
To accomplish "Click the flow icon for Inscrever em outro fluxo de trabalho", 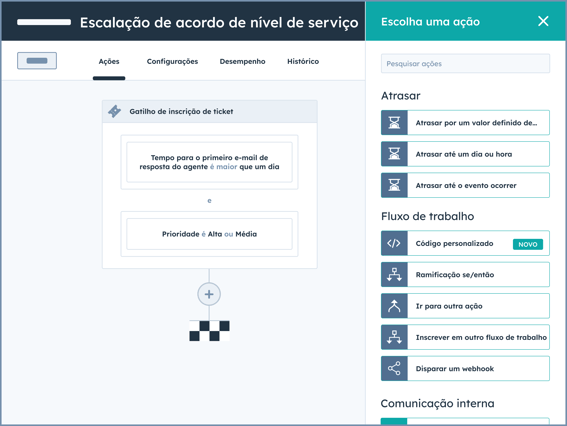I will pos(394,337).
